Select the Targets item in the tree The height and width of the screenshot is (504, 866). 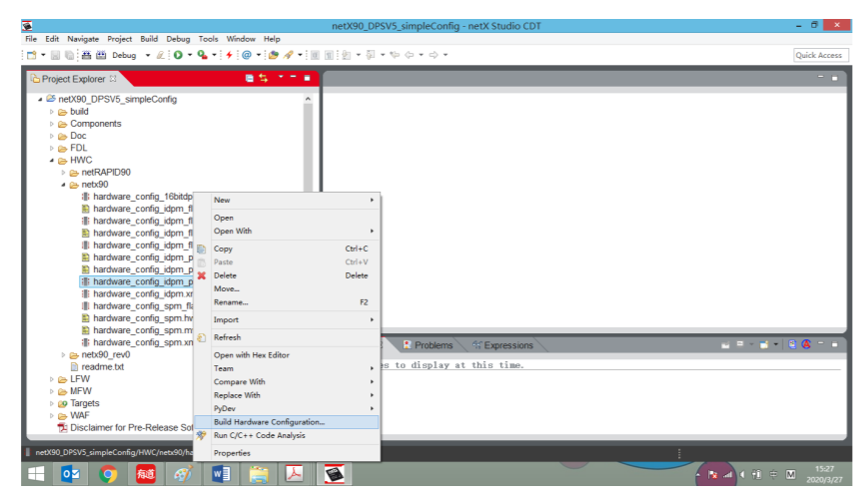click(x=79, y=403)
